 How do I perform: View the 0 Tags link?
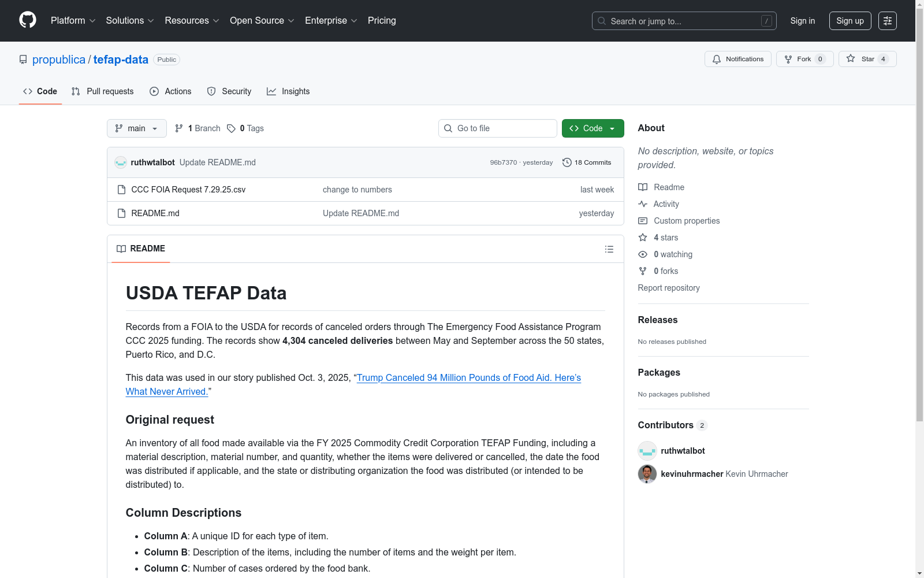245,128
